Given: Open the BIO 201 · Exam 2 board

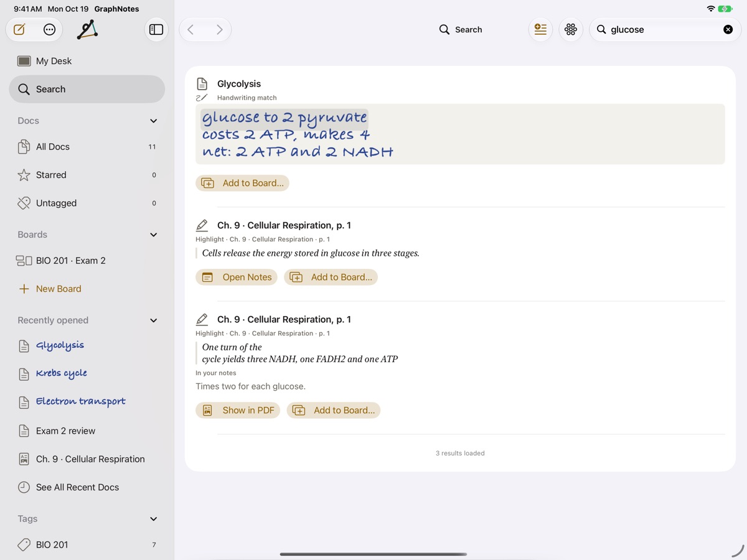Looking at the screenshot, I should [x=87, y=261].
